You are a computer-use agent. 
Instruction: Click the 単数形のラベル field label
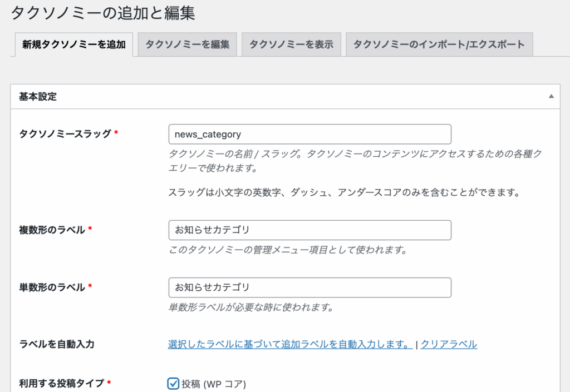[52, 287]
